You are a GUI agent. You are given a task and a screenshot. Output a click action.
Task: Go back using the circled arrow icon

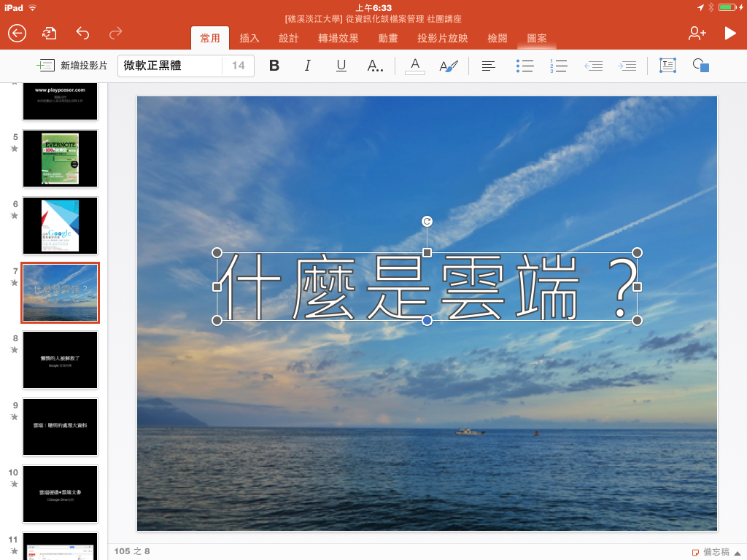(18, 34)
